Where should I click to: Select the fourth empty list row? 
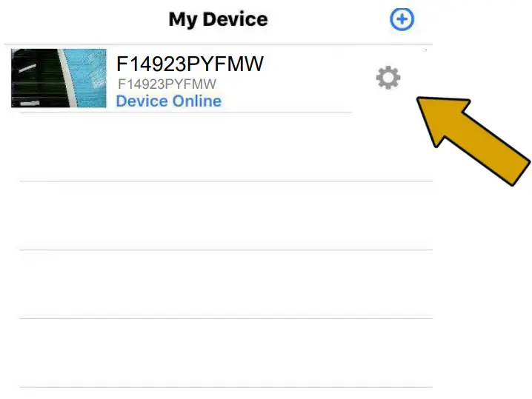pyautogui.click(x=226, y=353)
